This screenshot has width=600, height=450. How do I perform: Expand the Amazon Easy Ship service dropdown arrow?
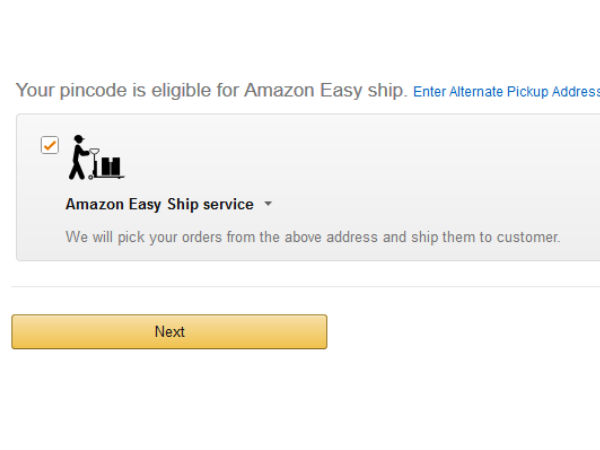[268, 205]
